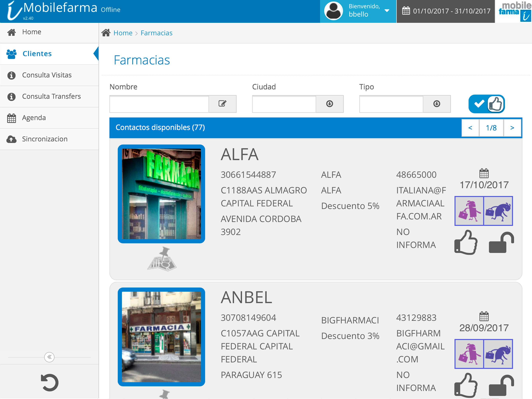Open Consulta Visitas in sidebar

[49, 75]
